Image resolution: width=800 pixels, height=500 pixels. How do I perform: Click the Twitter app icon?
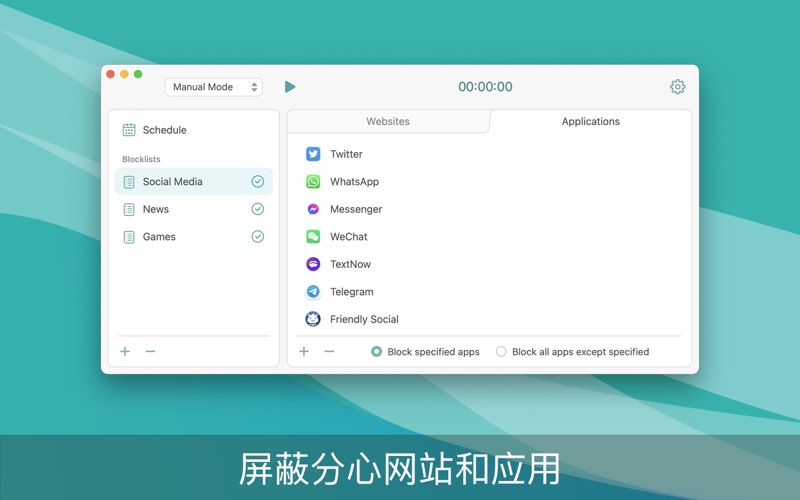coord(313,154)
